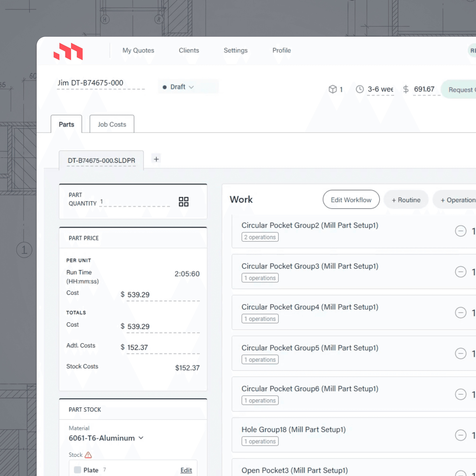476x476 pixels.
Task: Click the Stock warning triangle icon
Action: 88,455
